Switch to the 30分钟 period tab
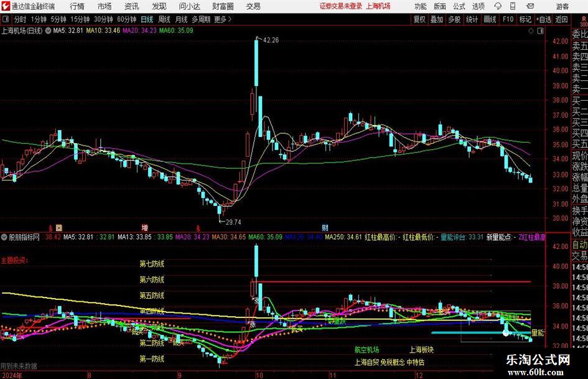 point(103,19)
